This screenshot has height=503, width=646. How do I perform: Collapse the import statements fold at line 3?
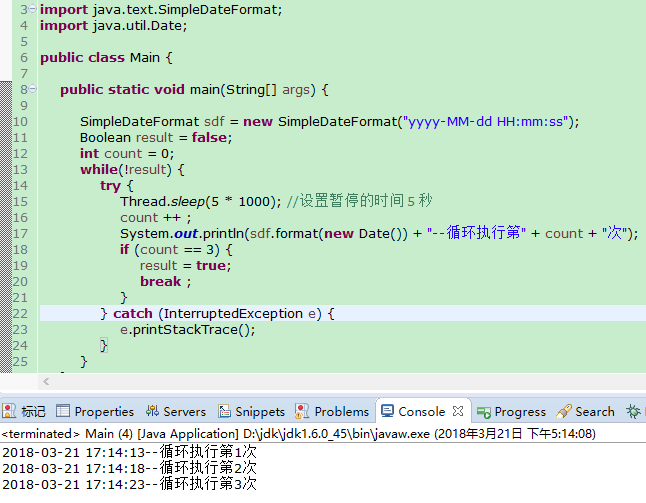tap(32, 9)
